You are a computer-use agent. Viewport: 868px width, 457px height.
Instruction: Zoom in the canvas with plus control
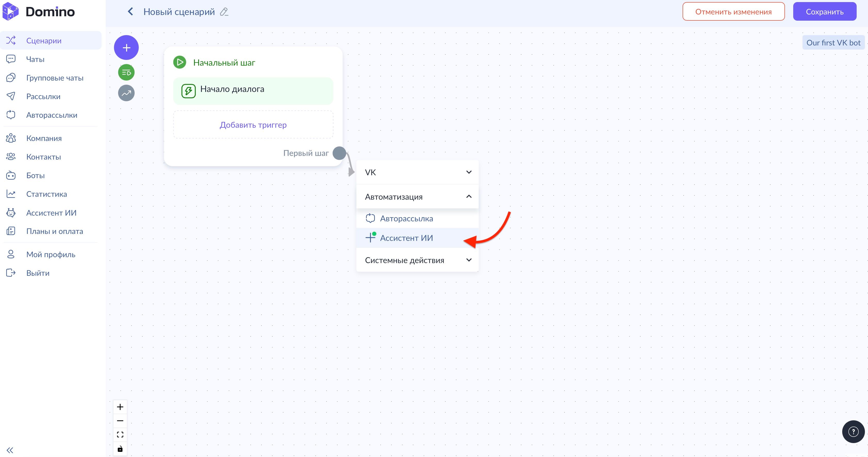pos(120,407)
